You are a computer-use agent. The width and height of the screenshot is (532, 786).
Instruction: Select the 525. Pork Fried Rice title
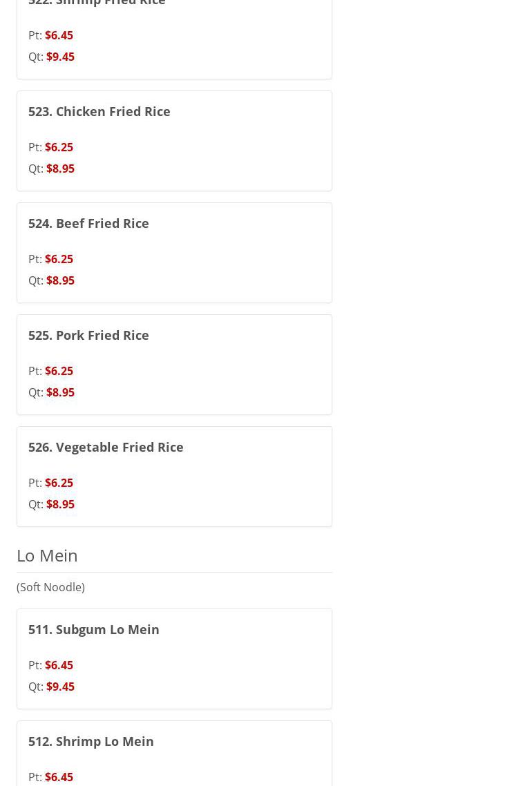point(88,335)
